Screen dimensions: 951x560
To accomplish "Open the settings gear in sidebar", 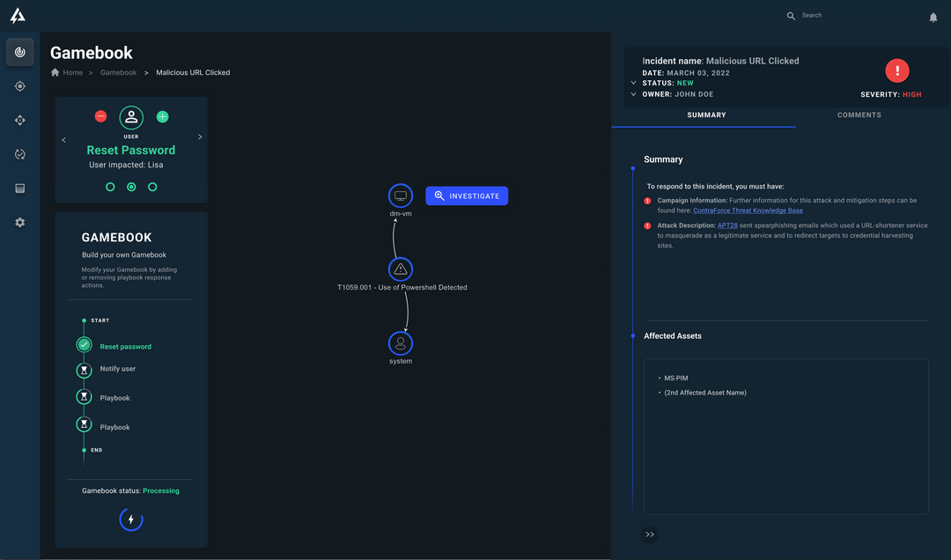I will point(20,222).
